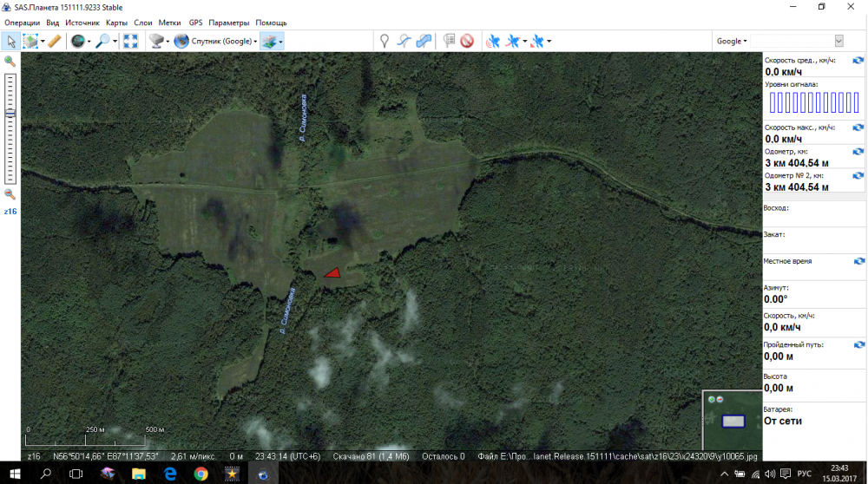Select the ruler distance measurement tool

pos(54,41)
